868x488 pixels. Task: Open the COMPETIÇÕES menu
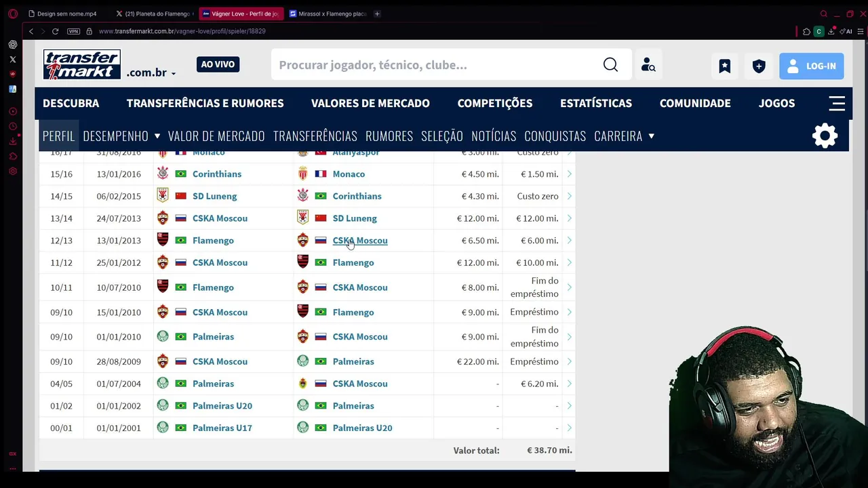coord(495,103)
